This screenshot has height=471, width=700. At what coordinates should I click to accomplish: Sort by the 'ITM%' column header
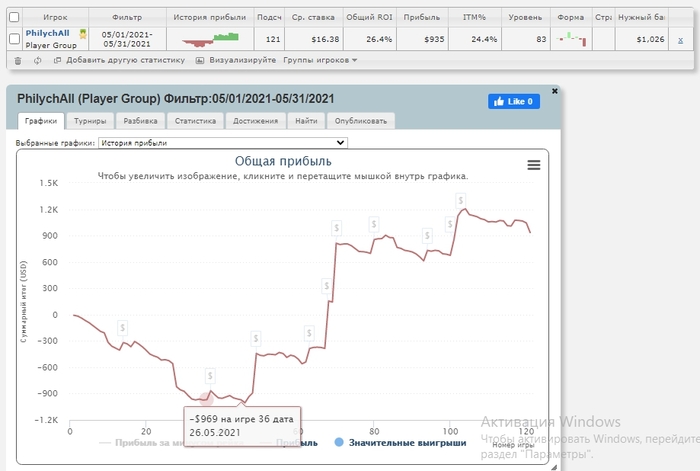point(474,17)
